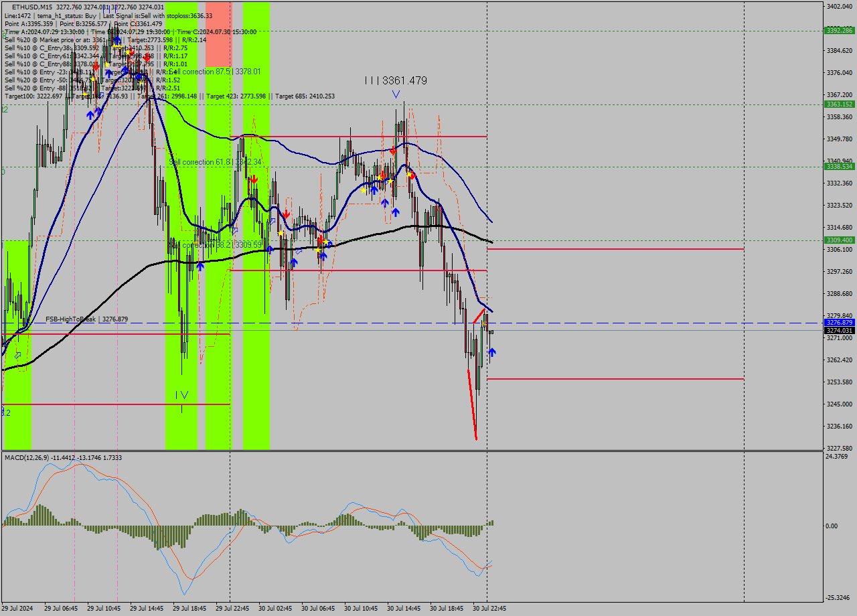The height and width of the screenshot is (616, 857).
Task: Select the 'Sell correction 38.2' label
Action: pos(216,245)
